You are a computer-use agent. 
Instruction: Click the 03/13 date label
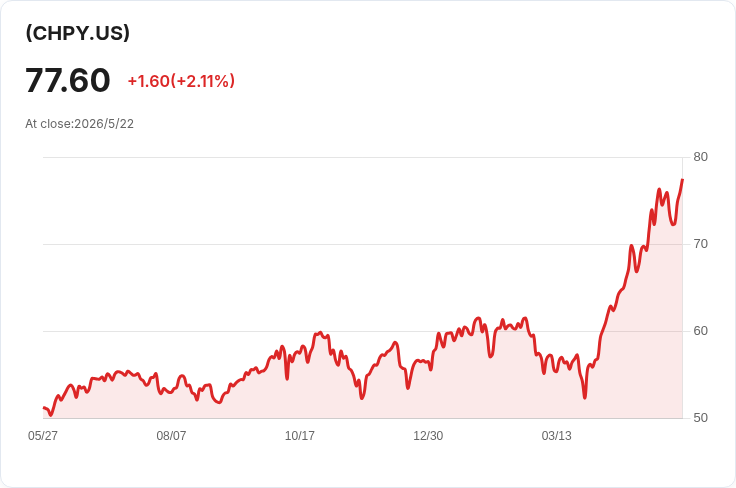557,436
